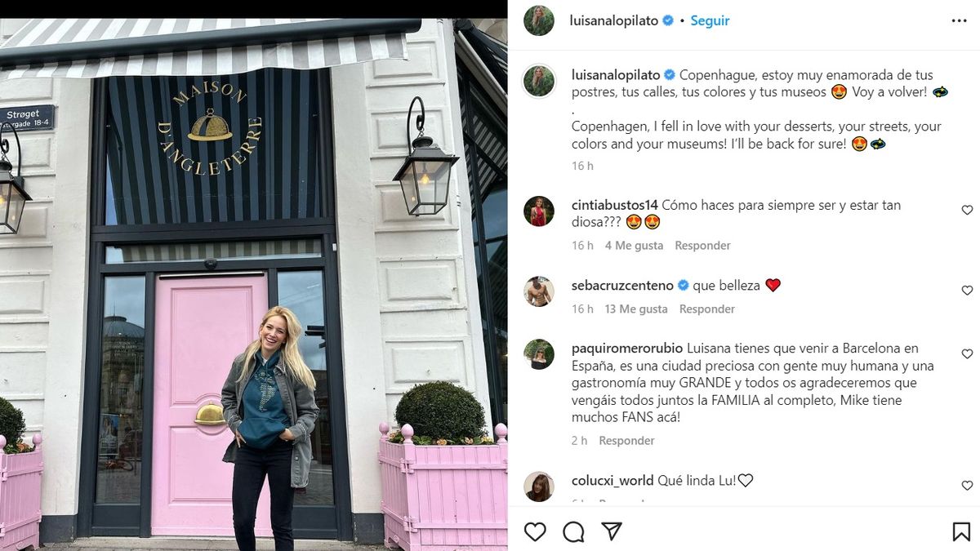Save post with the bookmark icon
This screenshot has width=980, height=551.
[x=961, y=532]
